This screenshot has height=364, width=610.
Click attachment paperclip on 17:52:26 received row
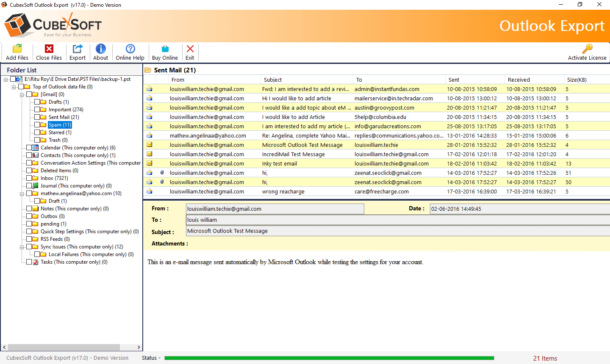coord(162,173)
